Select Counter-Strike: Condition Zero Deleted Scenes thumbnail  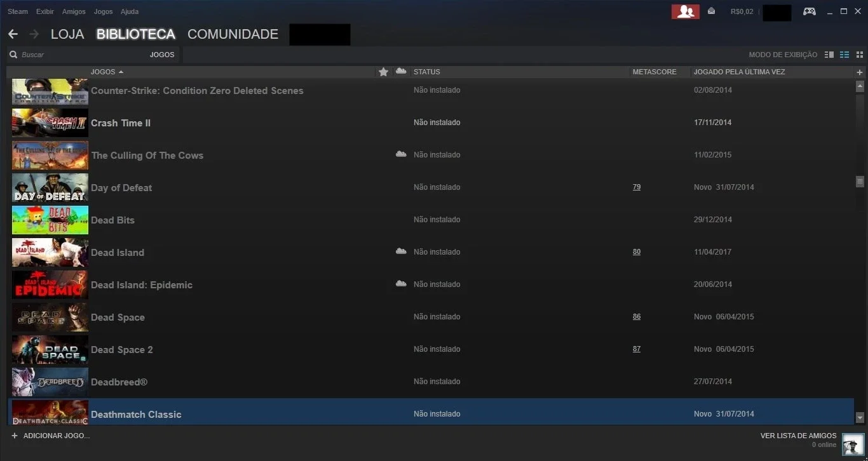click(x=50, y=91)
